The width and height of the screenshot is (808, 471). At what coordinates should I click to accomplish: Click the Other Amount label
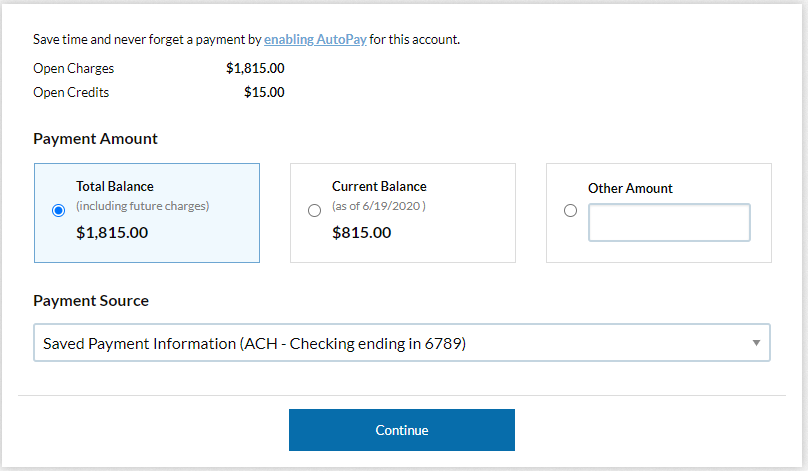630,188
